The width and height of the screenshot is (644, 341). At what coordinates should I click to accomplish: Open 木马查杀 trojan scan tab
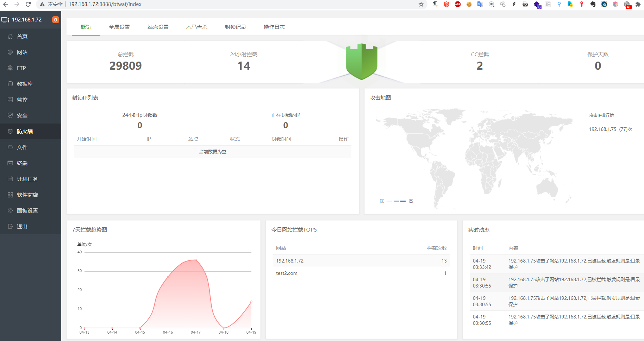(x=197, y=27)
